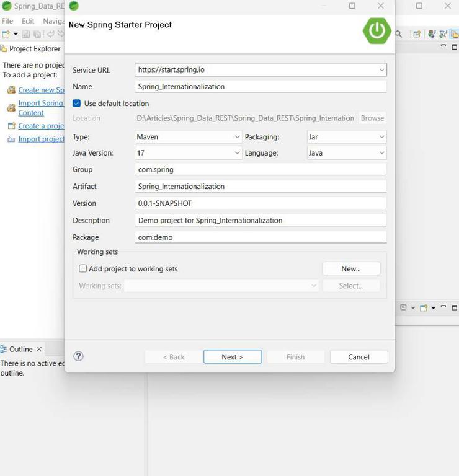This screenshot has height=476, width=459.
Task: Click the icon beside Import projects link
Action: (11, 139)
